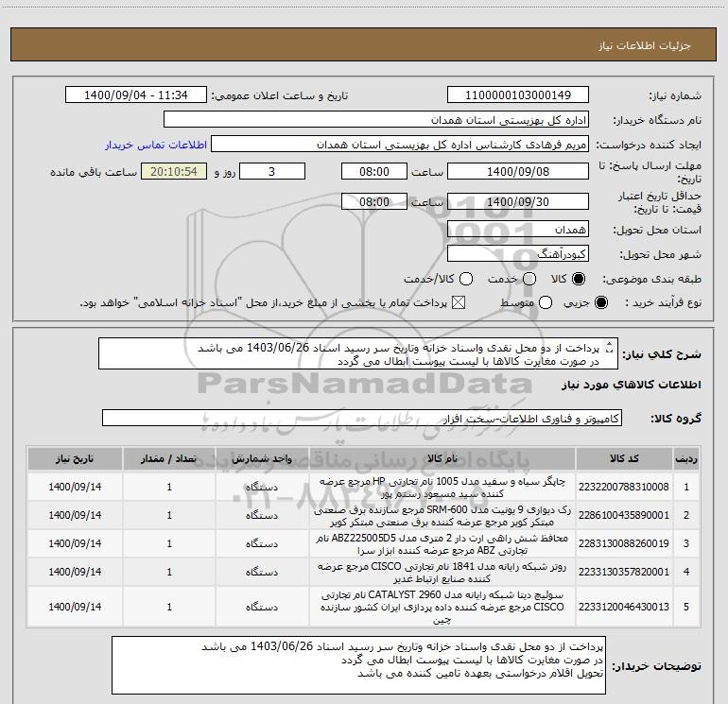Image resolution: width=728 pixels, height=704 pixels.
Task: Click the توضیحات خریدار notes box
Action: click(x=358, y=665)
